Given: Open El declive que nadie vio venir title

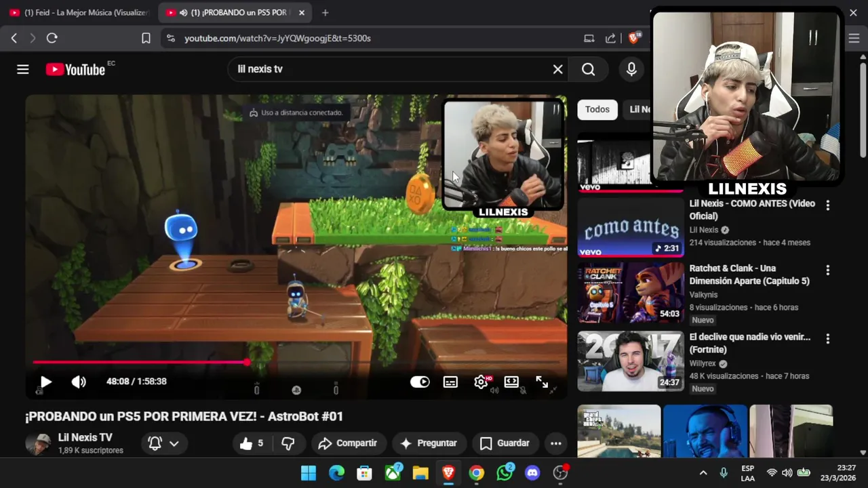Looking at the screenshot, I should [749, 343].
